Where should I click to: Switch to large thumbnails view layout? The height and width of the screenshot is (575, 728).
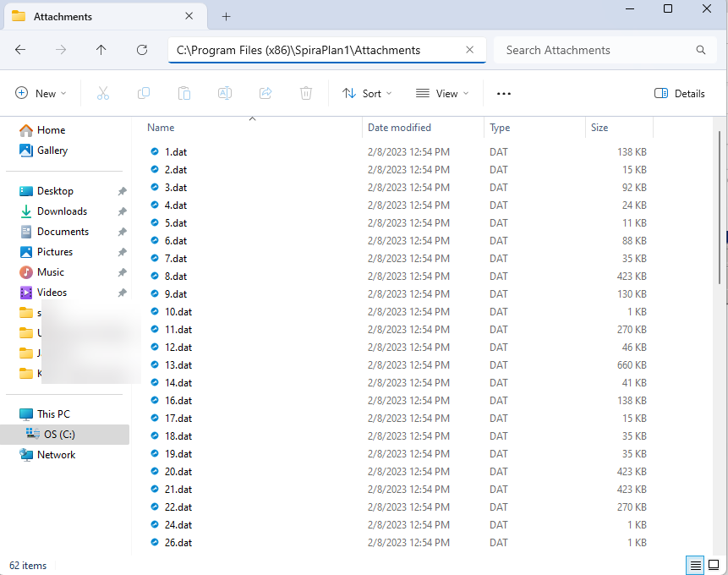coord(714,566)
